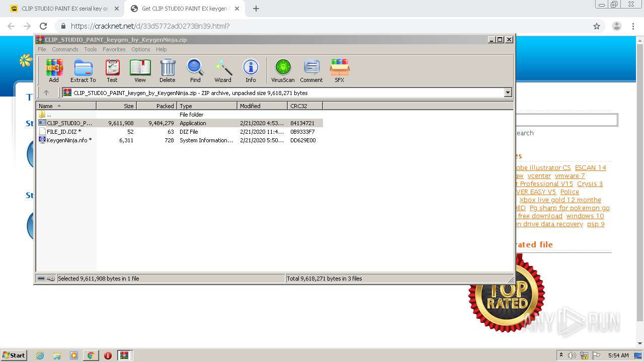Select WinRAR taskbar icon
The height and width of the screenshot is (362, 644).
click(x=124, y=355)
